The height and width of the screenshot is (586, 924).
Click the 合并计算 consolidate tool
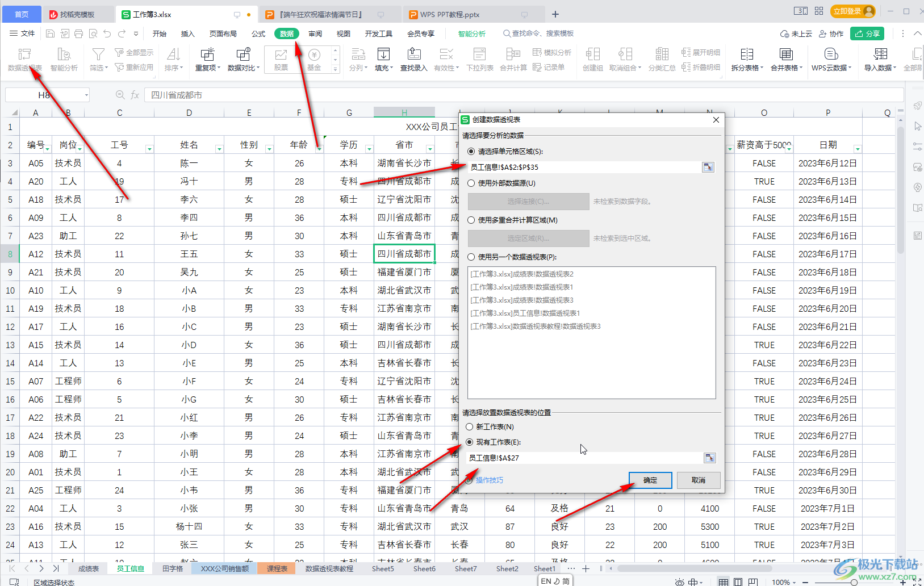513,60
